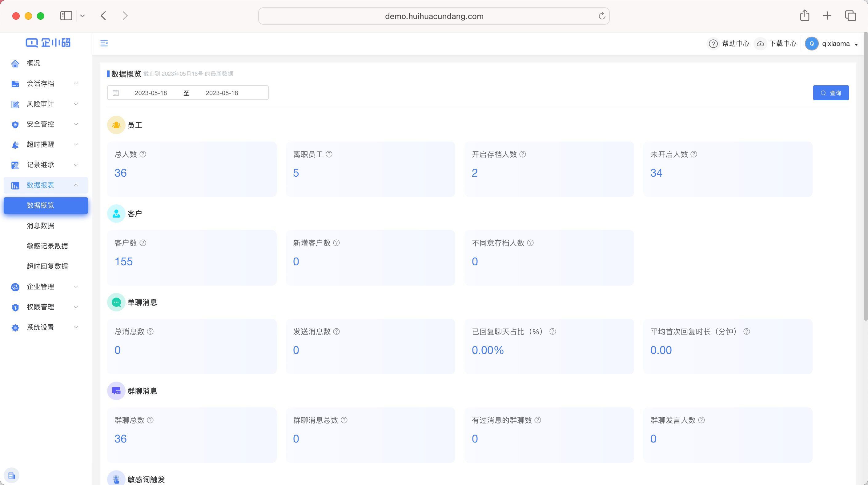Click the 记录继承 icon

click(15, 165)
